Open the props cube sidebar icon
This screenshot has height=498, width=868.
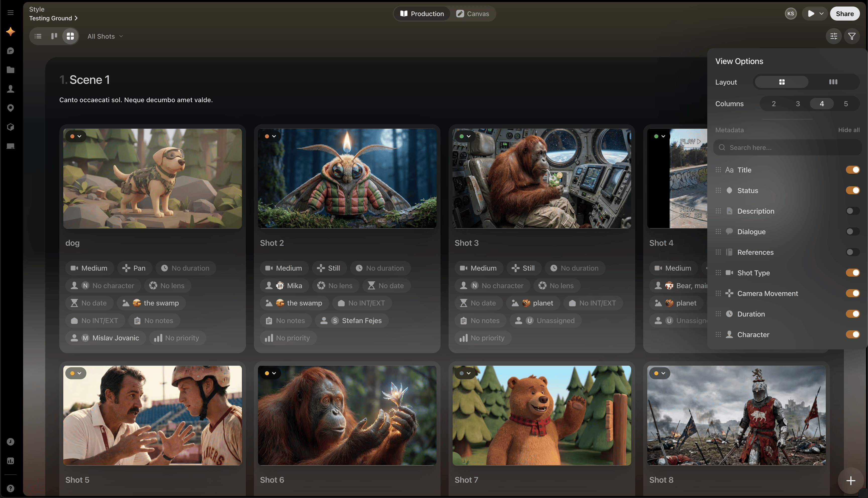coord(11,127)
